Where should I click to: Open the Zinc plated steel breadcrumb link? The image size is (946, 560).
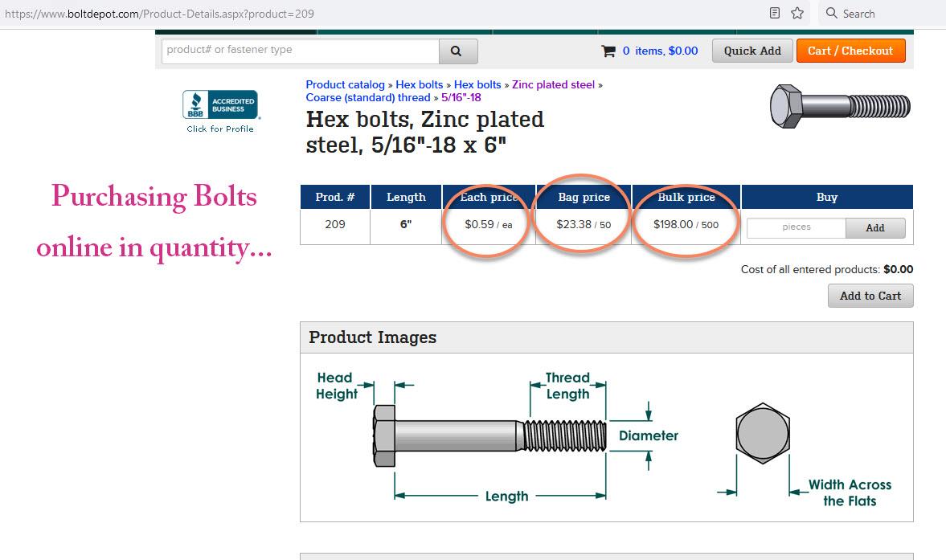click(553, 85)
